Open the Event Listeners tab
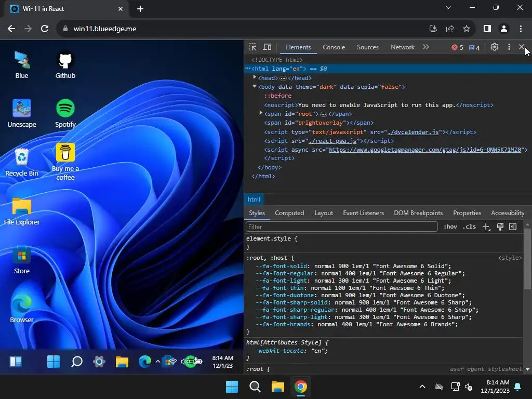This screenshot has height=399, width=532. click(363, 213)
